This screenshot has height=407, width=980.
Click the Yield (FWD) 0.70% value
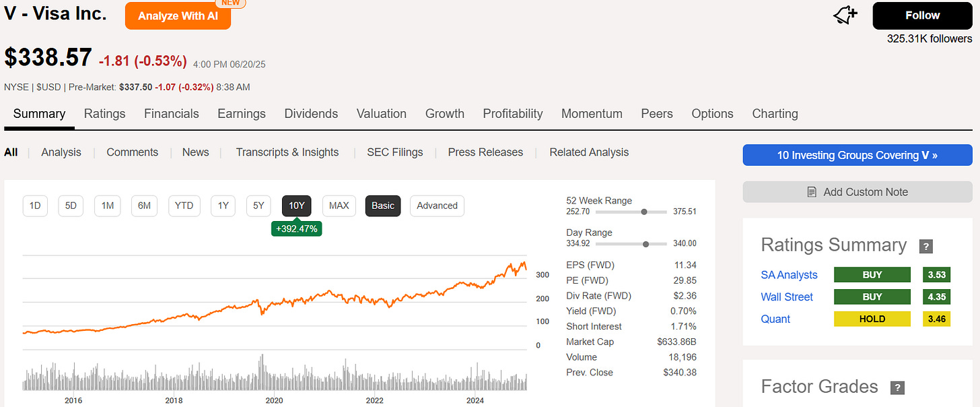[682, 311]
